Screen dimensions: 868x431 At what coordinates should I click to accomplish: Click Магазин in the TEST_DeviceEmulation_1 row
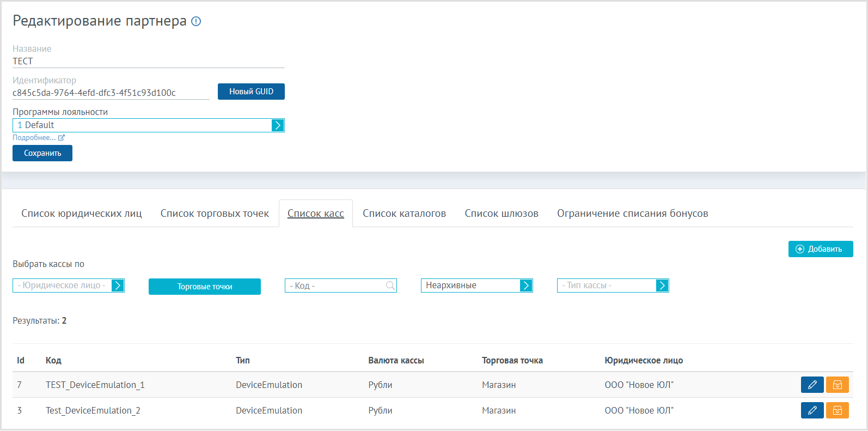click(499, 385)
